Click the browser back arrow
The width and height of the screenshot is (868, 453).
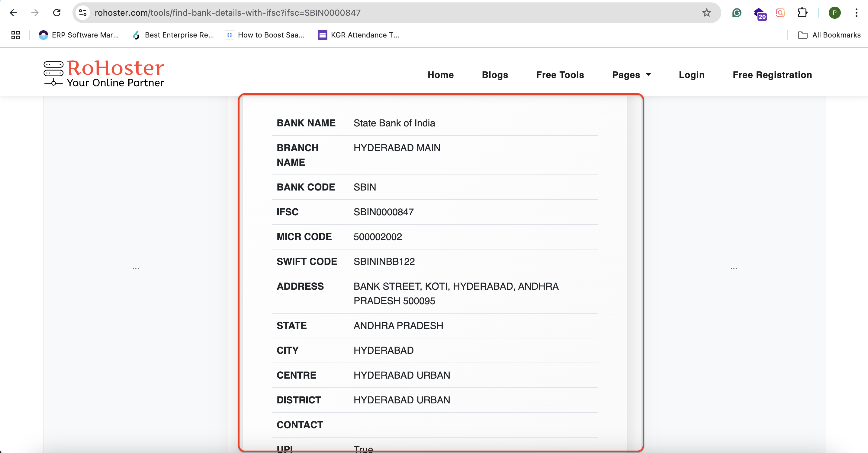click(14, 13)
